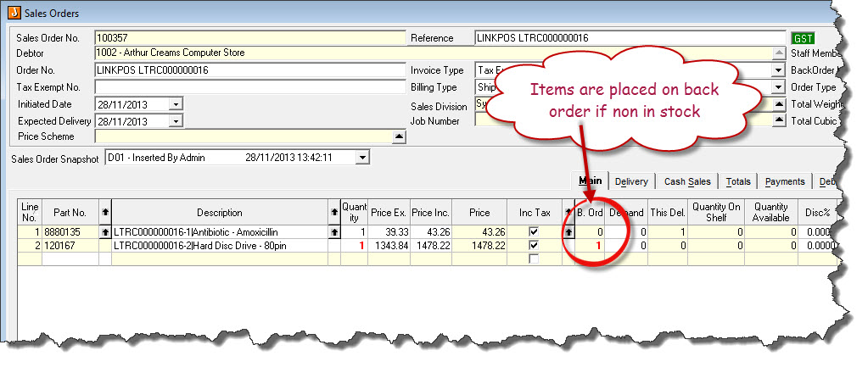This screenshot has width=868, height=367.
Task: Click the up-arrow button next to Inc Tax header
Action: coord(568,212)
